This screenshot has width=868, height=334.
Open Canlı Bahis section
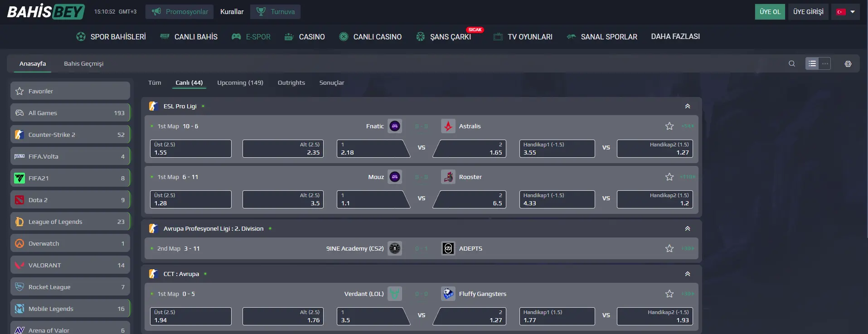189,37
